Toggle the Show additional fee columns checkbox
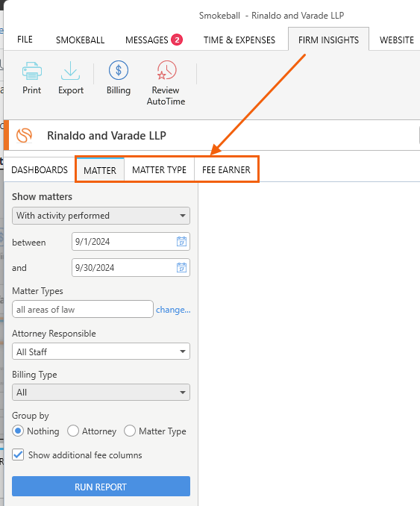The height and width of the screenshot is (506, 420). click(18, 455)
